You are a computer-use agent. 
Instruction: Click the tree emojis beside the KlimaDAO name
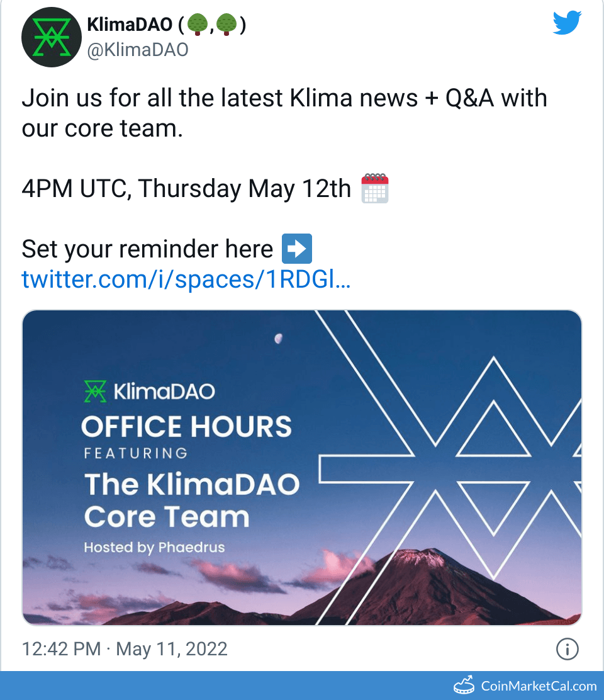[x=211, y=24]
